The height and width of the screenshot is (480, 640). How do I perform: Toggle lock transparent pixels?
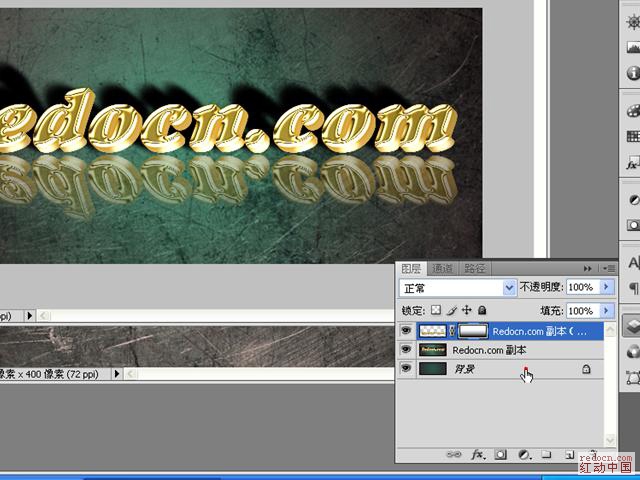[x=436, y=312]
